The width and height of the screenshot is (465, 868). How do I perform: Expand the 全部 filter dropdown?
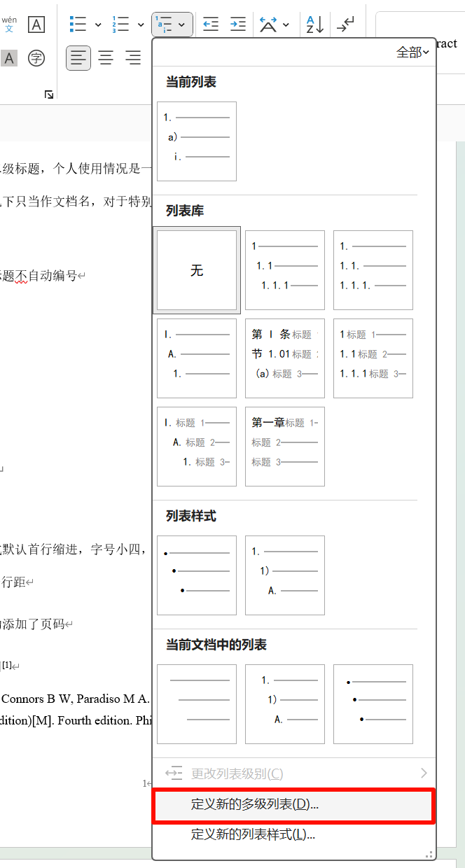coord(412,52)
